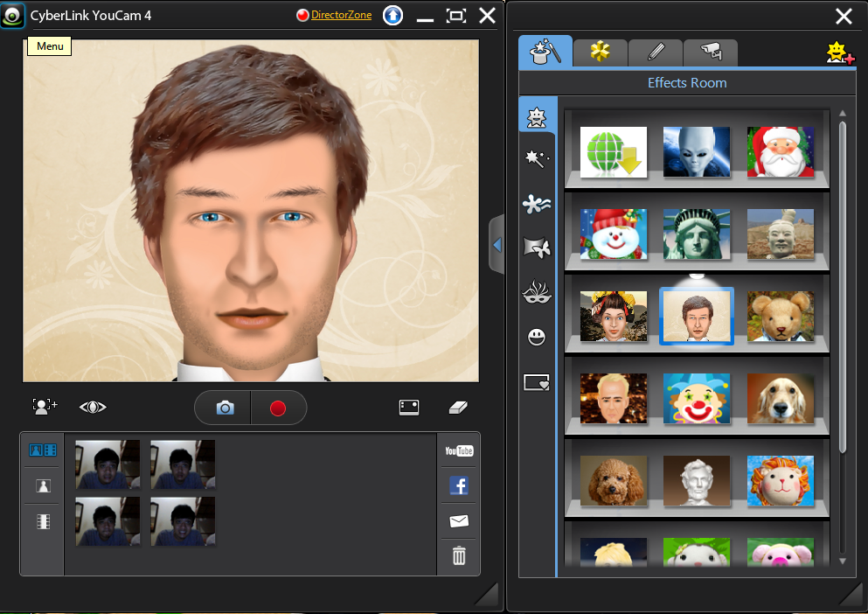Open the gadgets tab with yellow star
This screenshot has width=868, height=614.
click(x=600, y=52)
